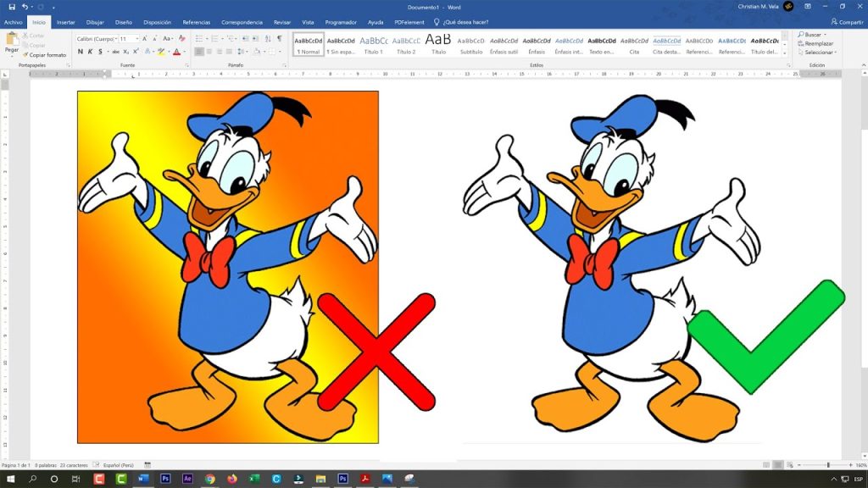Screen dimensions: 868x488
Task: Apply italic formatting using the K icon
Action: (x=91, y=52)
